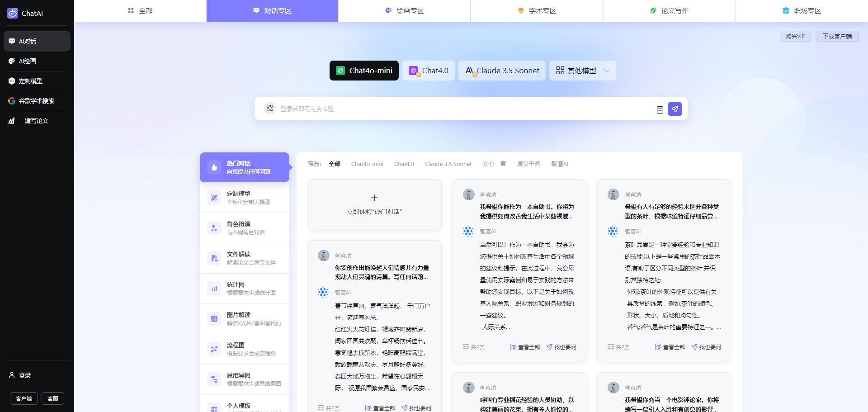
Task: Click the 购买VIP button
Action: coord(795,36)
